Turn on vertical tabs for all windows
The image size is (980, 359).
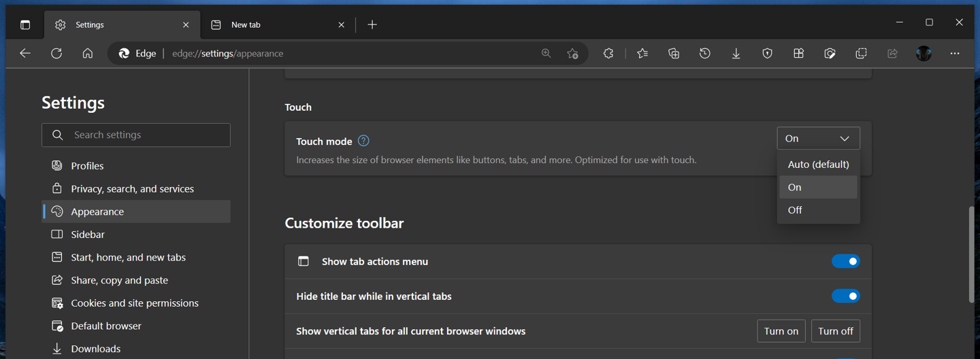(x=781, y=331)
